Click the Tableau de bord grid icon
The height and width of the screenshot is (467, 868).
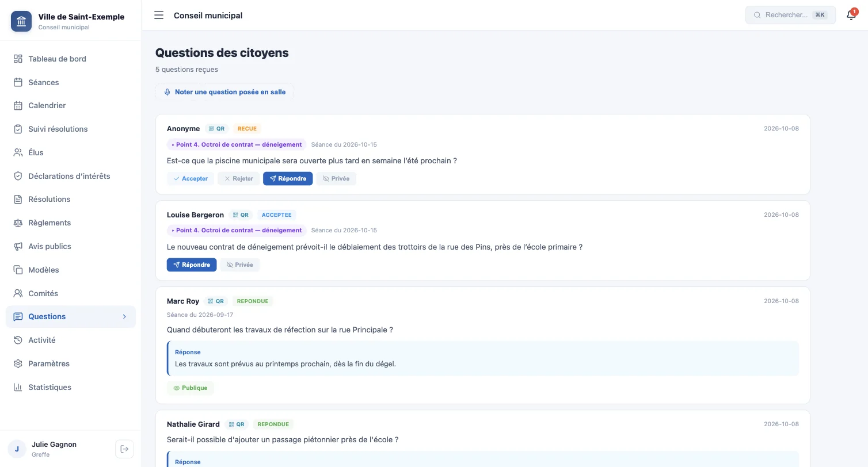point(18,59)
